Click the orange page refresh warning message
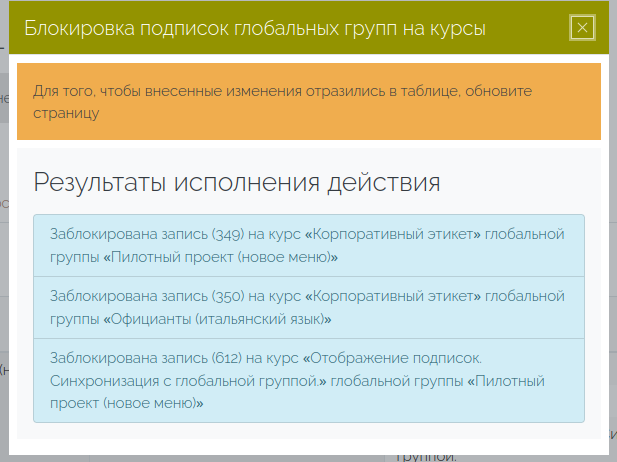The height and width of the screenshot is (462, 617). (x=309, y=102)
